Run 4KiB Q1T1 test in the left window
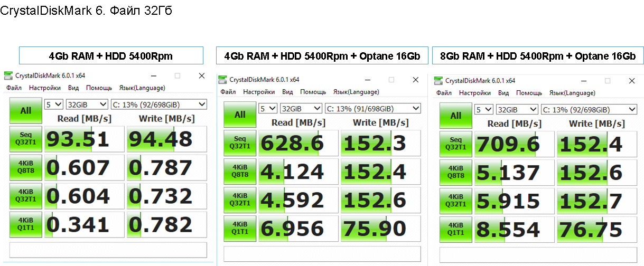The height and width of the screenshot is (266, 644). pos(26,224)
